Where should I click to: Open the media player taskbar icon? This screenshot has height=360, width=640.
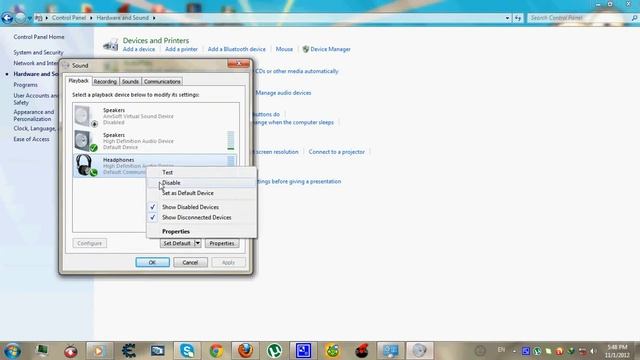pyautogui.click(x=100, y=351)
